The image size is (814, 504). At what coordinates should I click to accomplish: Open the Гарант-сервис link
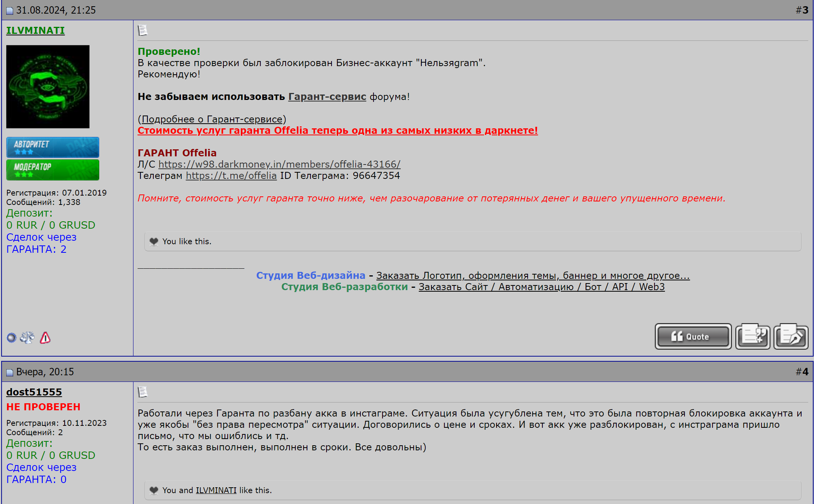327,96
